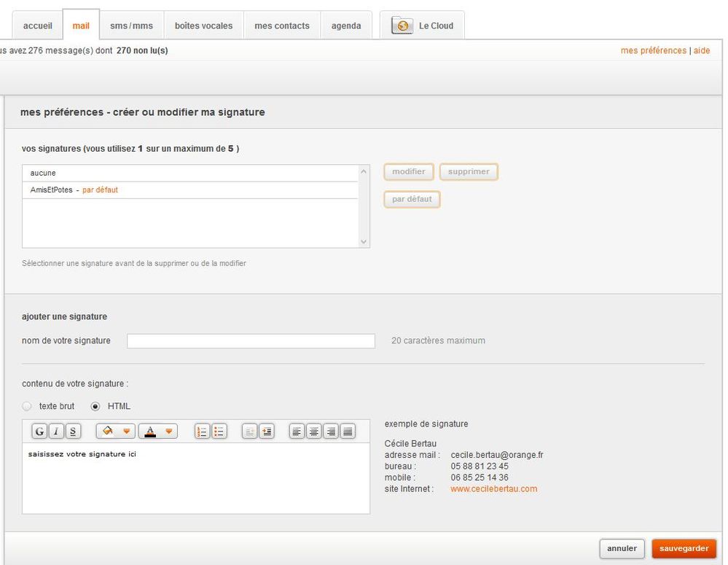728x565 pixels.
Task: Toggle italic (I) formatting
Action: tap(56, 432)
